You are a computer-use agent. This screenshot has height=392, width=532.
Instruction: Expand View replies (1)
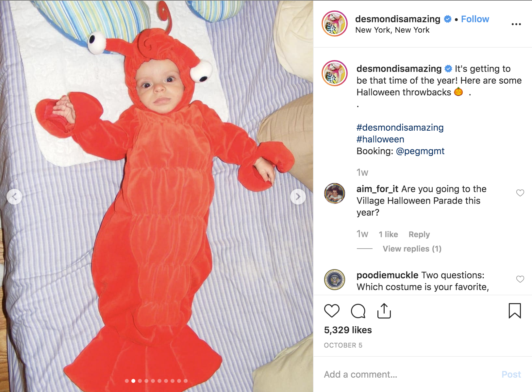click(412, 249)
